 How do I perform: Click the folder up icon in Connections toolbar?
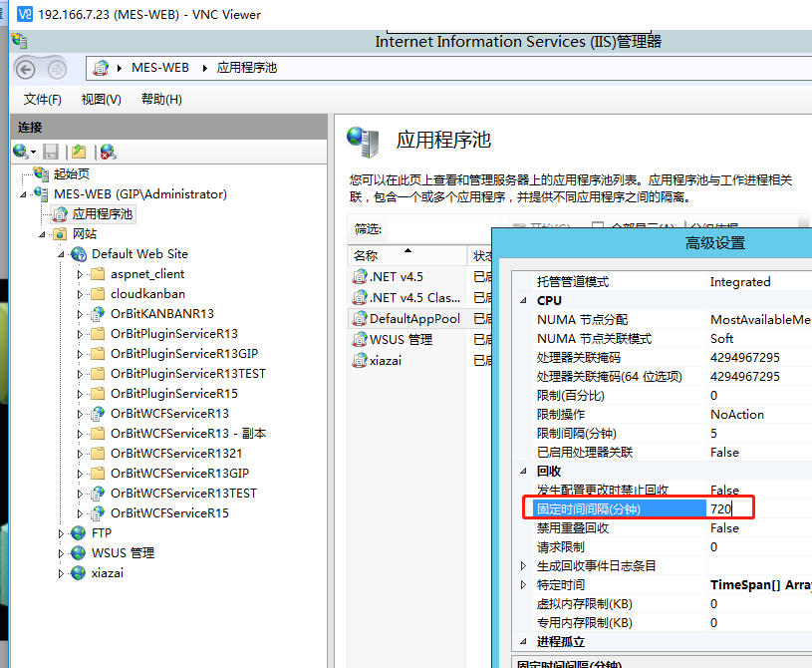(79, 152)
